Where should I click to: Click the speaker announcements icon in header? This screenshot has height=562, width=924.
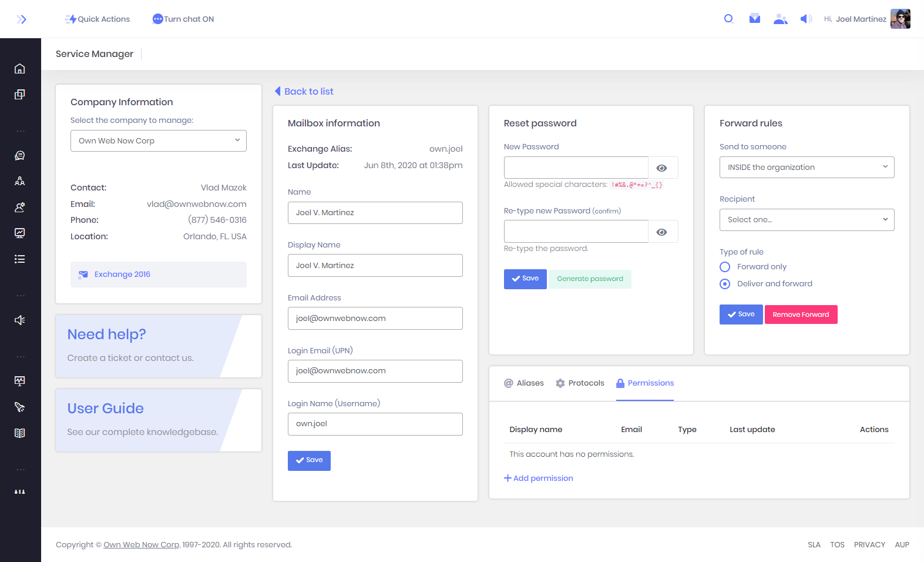[806, 19]
